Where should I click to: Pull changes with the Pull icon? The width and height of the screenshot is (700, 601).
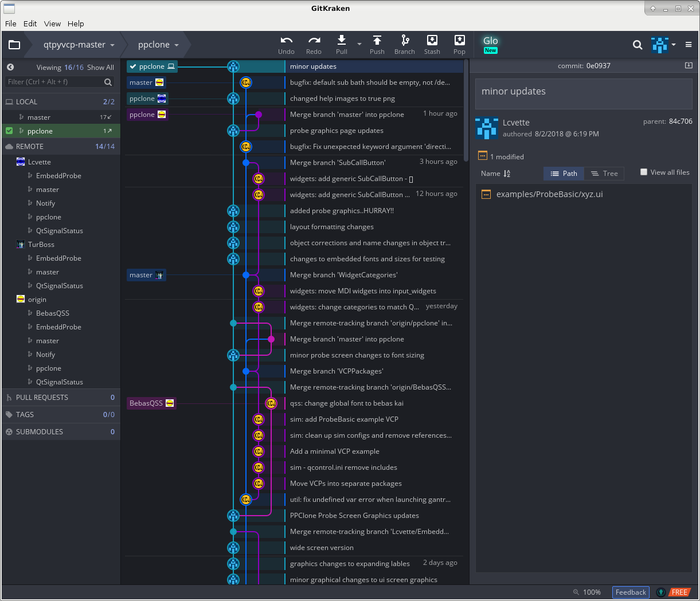[x=341, y=40]
